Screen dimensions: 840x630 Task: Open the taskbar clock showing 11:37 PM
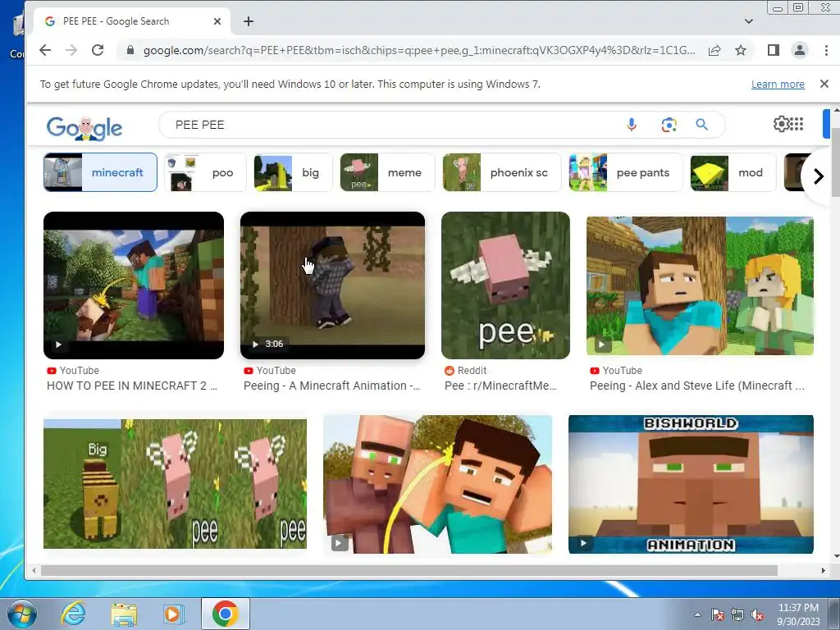point(798,614)
